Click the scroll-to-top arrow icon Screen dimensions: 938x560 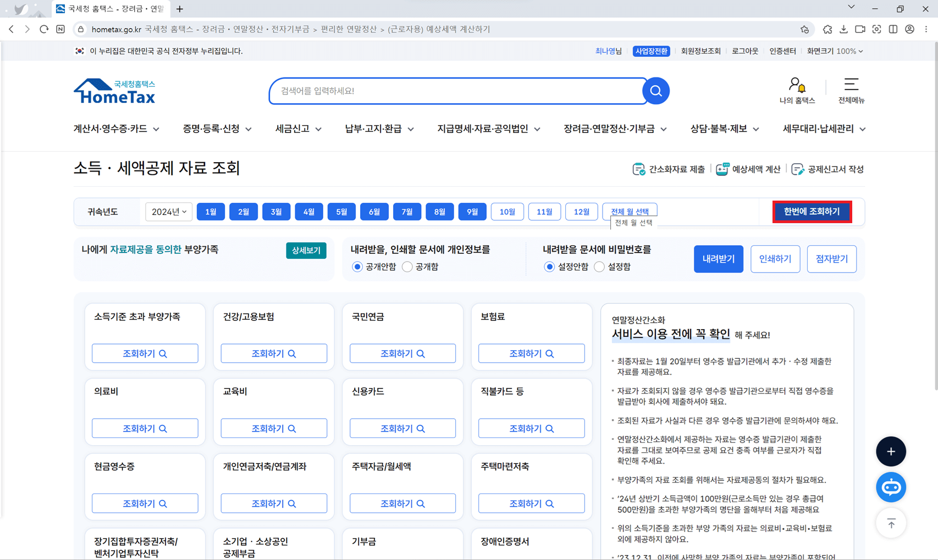point(891,523)
